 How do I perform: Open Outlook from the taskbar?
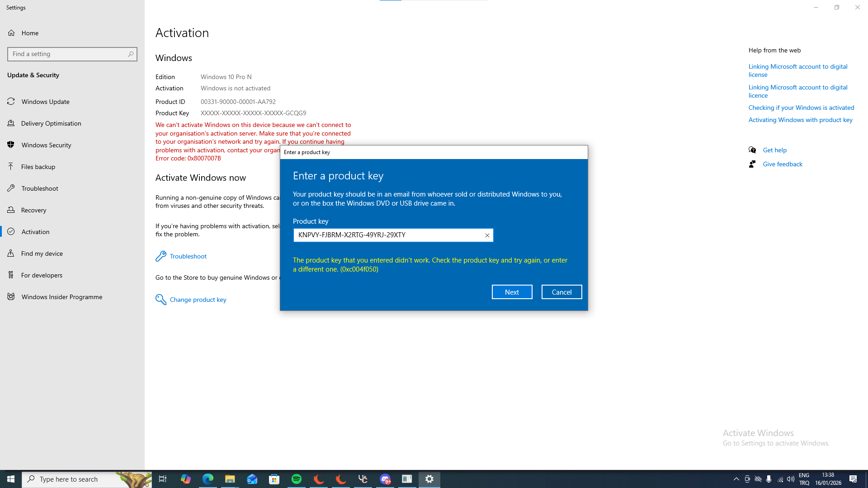tap(252, 479)
